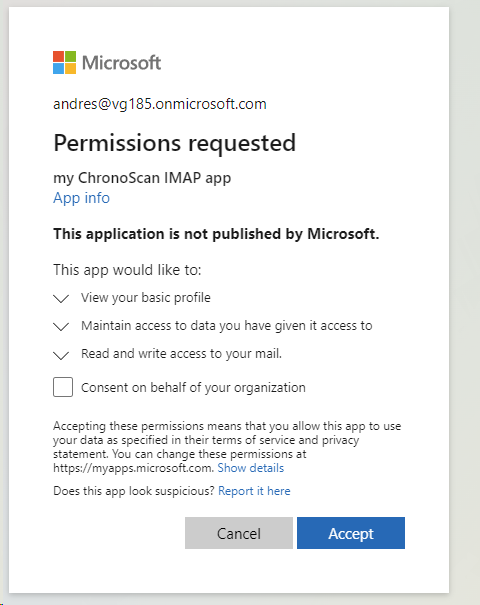Click the View your basic profile text
Image resolution: width=480 pixels, height=605 pixels.
pos(146,298)
